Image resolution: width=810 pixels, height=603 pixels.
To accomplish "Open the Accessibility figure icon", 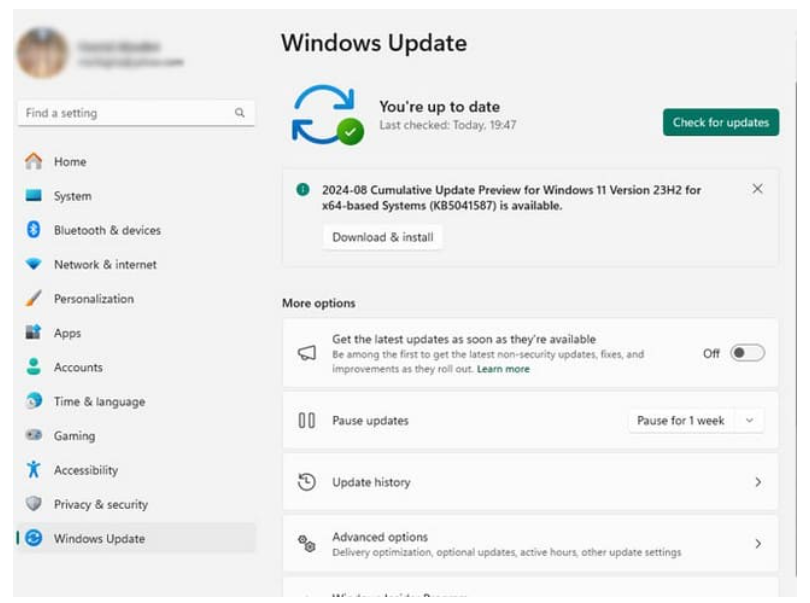I will coord(34,469).
